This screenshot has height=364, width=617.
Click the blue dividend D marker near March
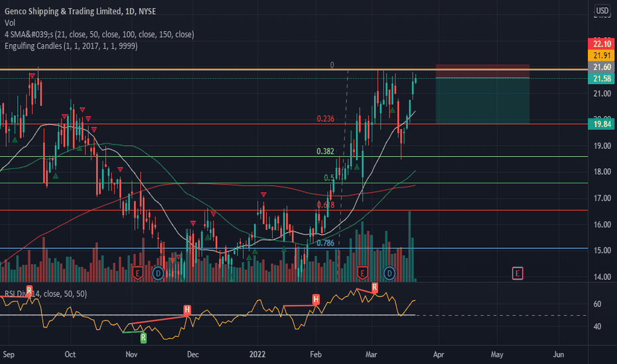click(389, 273)
